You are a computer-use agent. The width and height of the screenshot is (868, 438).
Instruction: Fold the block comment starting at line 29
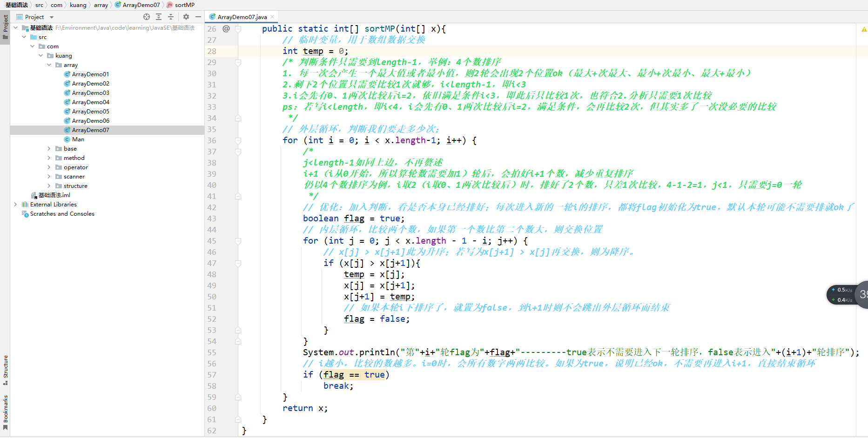click(238, 62)
